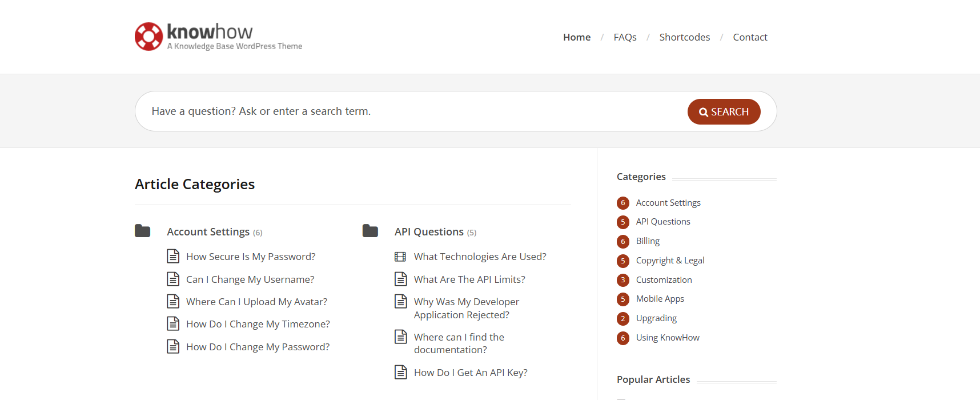This screenshot has height=400, width=980.
Task: Click the knowhow lifebuoy logo icon
Action: pyautogui.click(x=149, y=37)
